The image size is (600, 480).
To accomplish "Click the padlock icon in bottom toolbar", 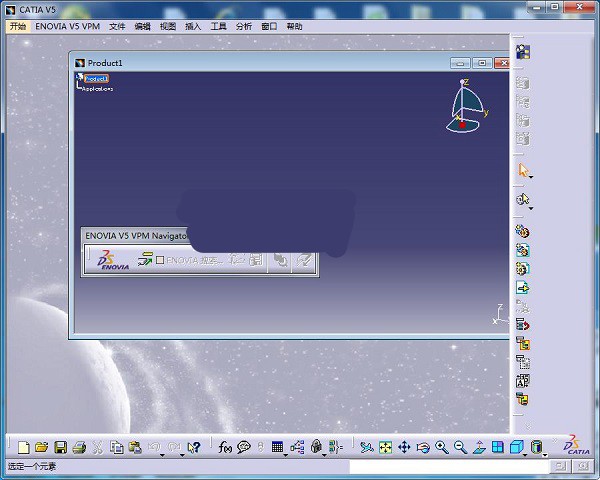I will pyautogui.click(x=316, y=446).
